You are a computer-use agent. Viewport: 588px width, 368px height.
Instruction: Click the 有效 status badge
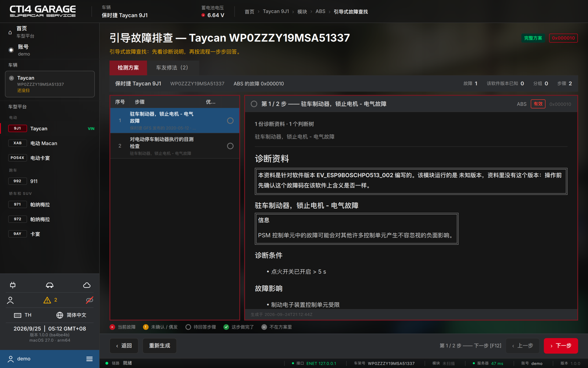click(x=538, y=104)
